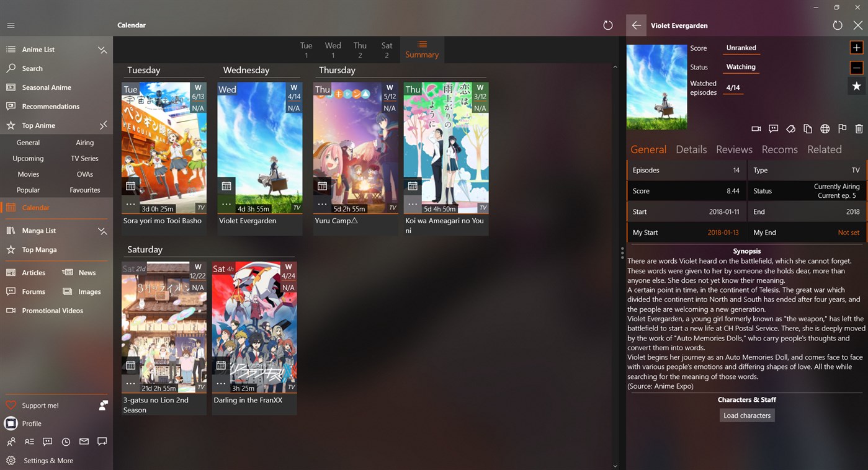
Task: Select the Summary tab in the calendar
Action: point(422,50)
